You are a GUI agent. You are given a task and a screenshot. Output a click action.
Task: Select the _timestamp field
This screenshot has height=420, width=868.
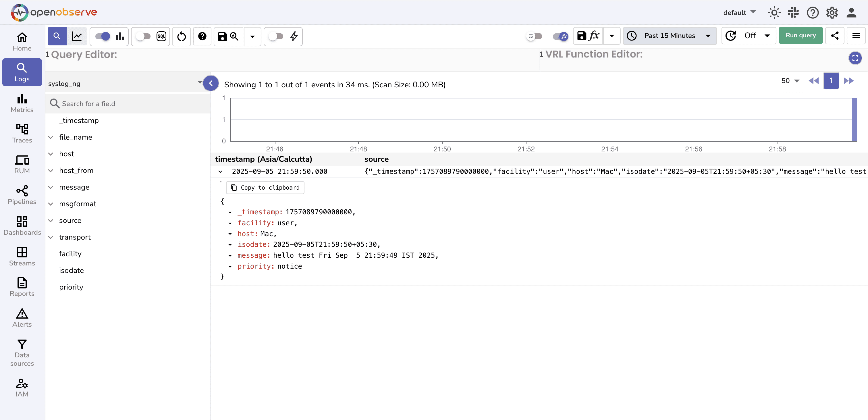[79, 120]
